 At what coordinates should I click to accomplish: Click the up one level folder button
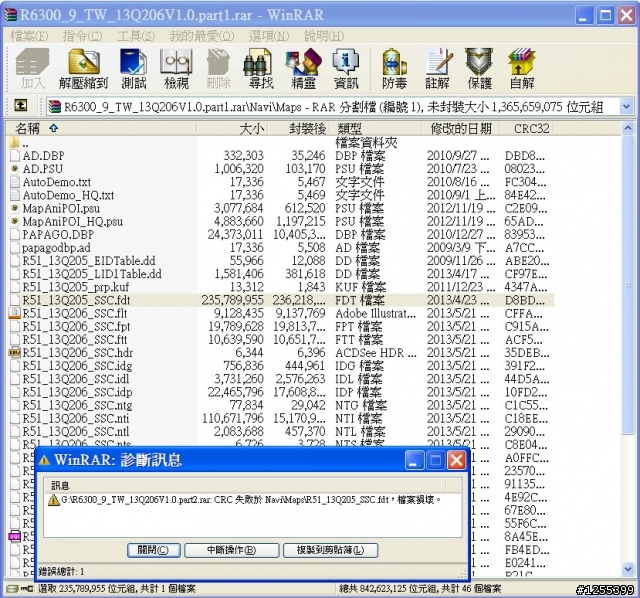pyautogui.click(x=21, y=106)
